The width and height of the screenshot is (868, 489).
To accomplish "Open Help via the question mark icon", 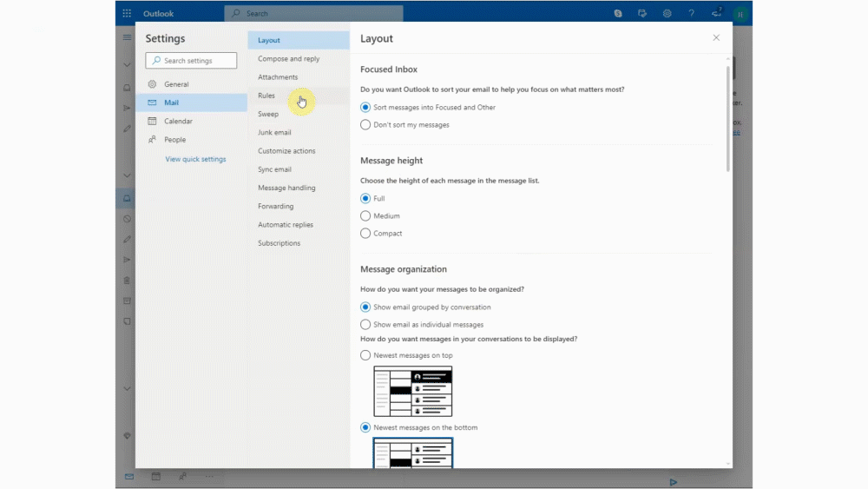I will (692, 13).
